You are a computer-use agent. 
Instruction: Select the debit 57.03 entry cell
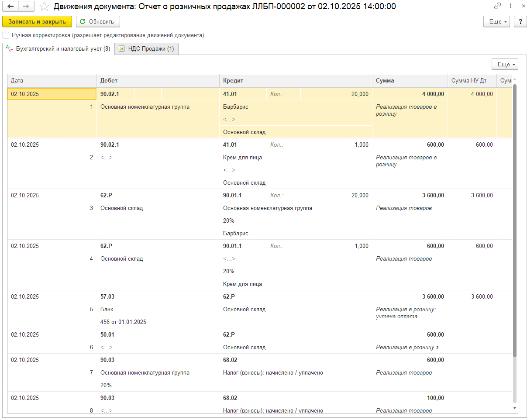tap(107, 297)
